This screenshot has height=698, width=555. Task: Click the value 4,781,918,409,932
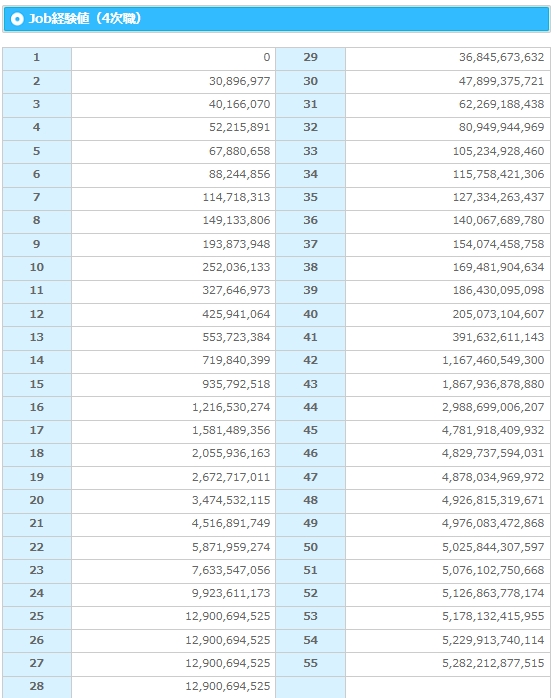click(493, 430)
